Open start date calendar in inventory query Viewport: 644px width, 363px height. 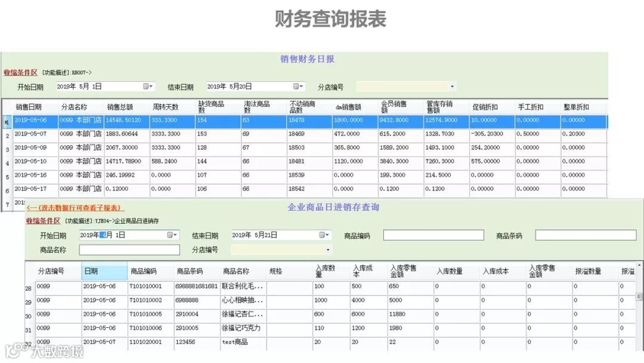[172, 235]
